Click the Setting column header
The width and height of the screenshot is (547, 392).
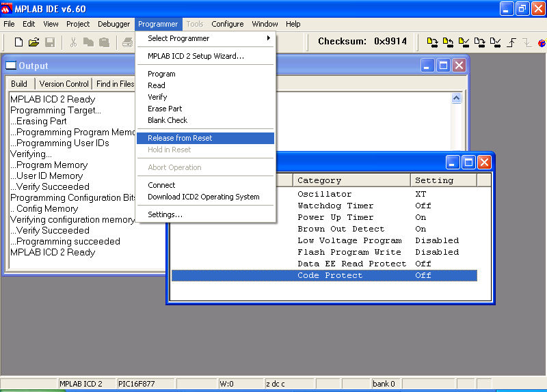pyautogui.click(x=443, y=180)
